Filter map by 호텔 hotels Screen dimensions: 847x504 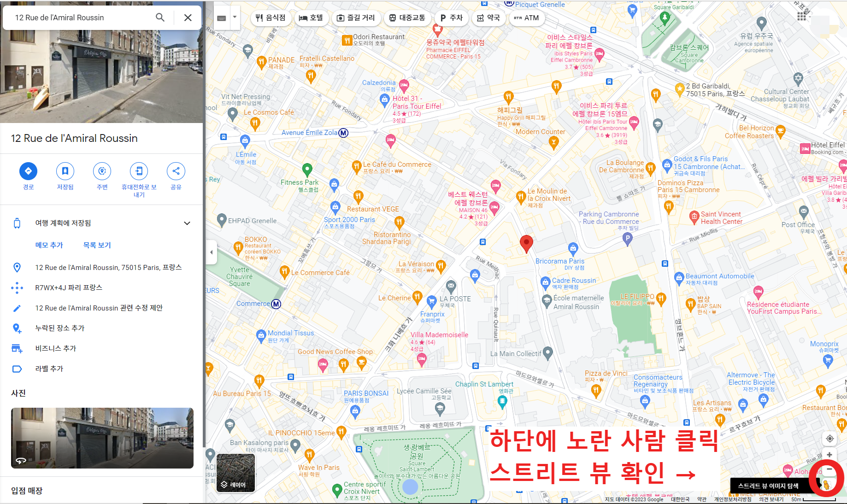pyautogui.click(x=311, y=18)
